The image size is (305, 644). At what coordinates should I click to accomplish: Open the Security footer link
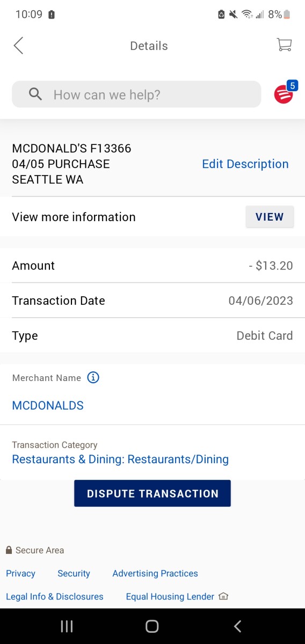coord(74,573)
